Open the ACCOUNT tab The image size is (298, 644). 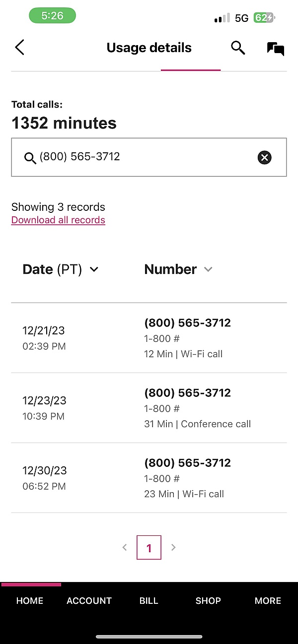89,601
